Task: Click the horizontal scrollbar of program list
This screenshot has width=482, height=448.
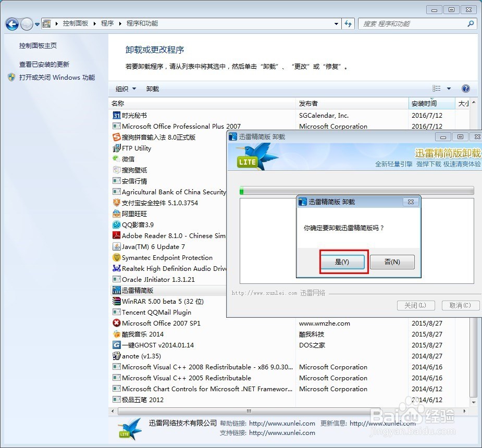Action: (x=249, y=411)
